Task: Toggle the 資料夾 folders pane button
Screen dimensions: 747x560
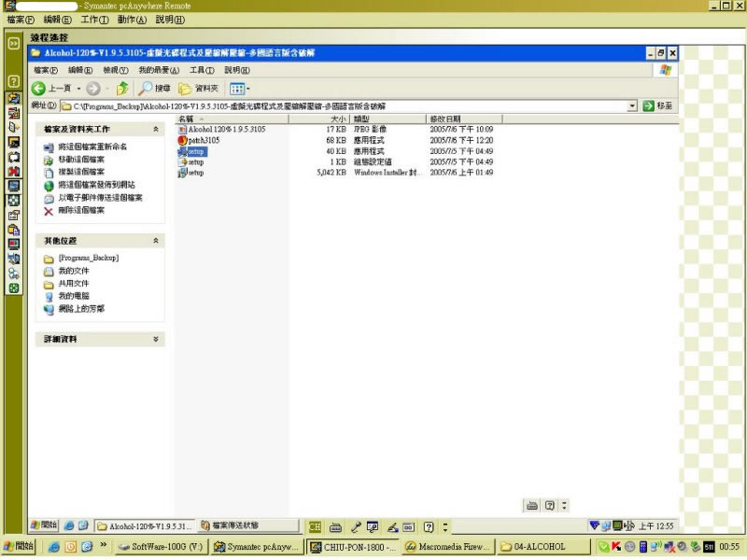Action: 198,88
